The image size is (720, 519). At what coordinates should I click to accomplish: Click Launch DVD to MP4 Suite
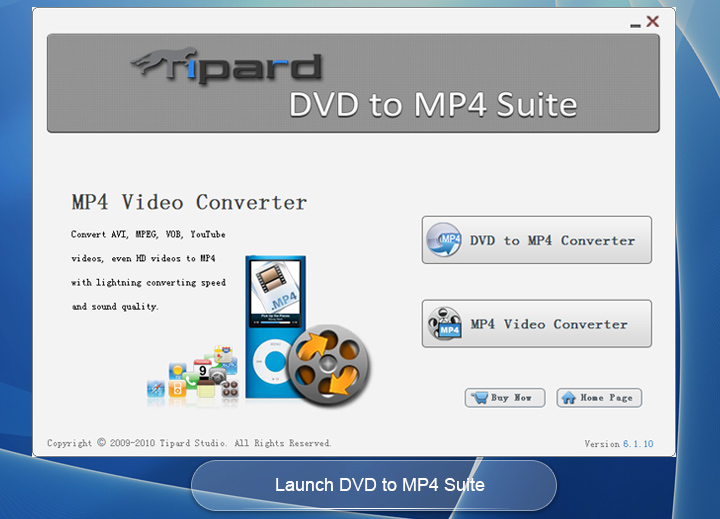[x=374, y=485]
